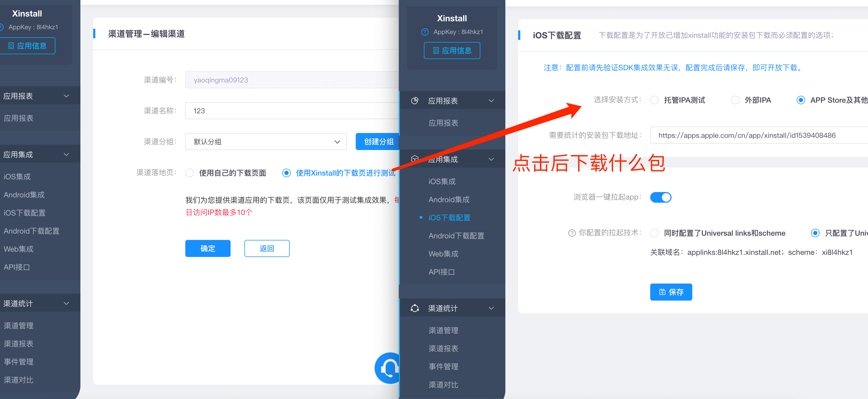The image size is (868, 399).
Task: Click the 确定 button
Action: [208, 248]
